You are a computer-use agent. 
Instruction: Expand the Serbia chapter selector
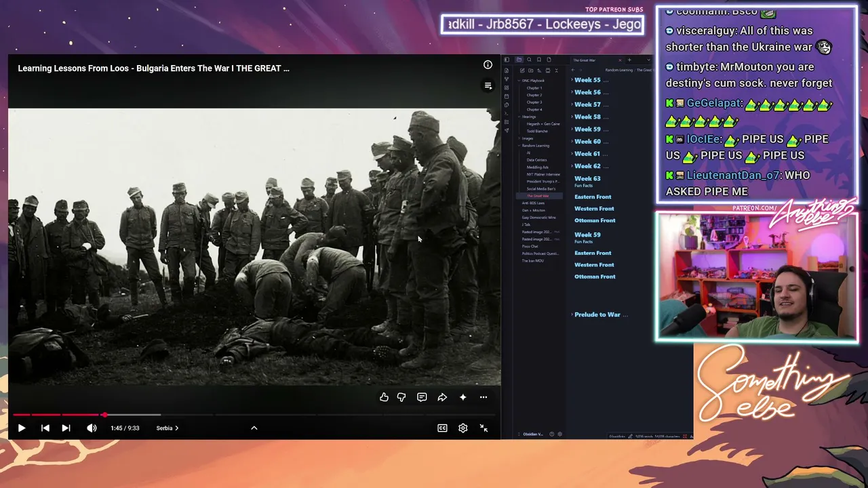click(167, 428)
